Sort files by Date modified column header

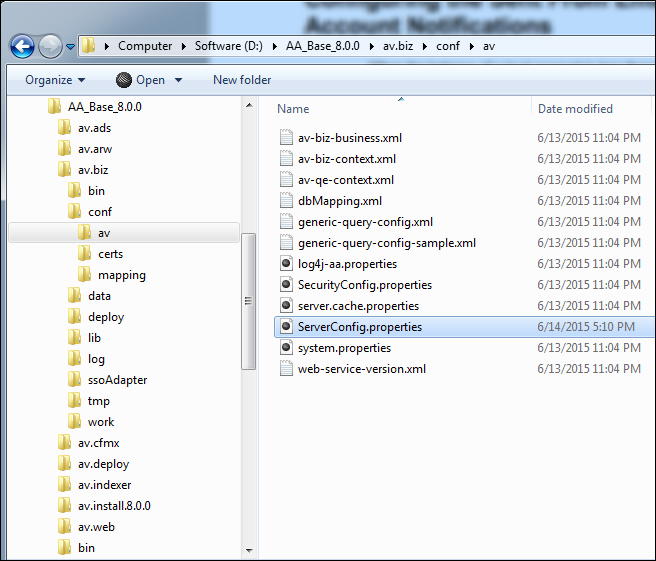click(575, 109)
